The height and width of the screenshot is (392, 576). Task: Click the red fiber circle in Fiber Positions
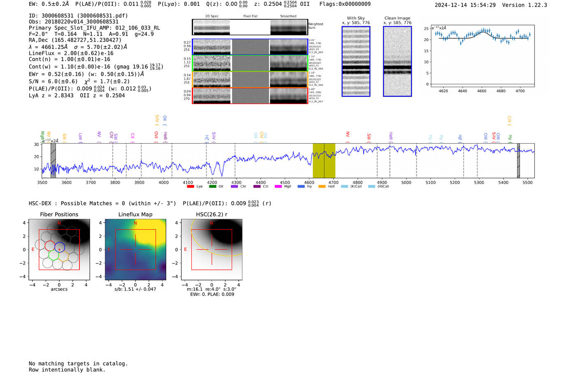(50, 246)
